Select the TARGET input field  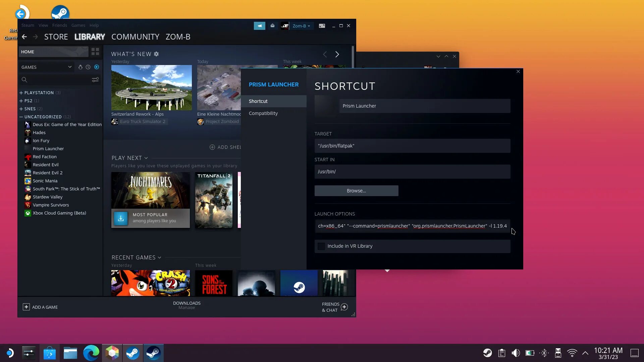pos(412,145)
